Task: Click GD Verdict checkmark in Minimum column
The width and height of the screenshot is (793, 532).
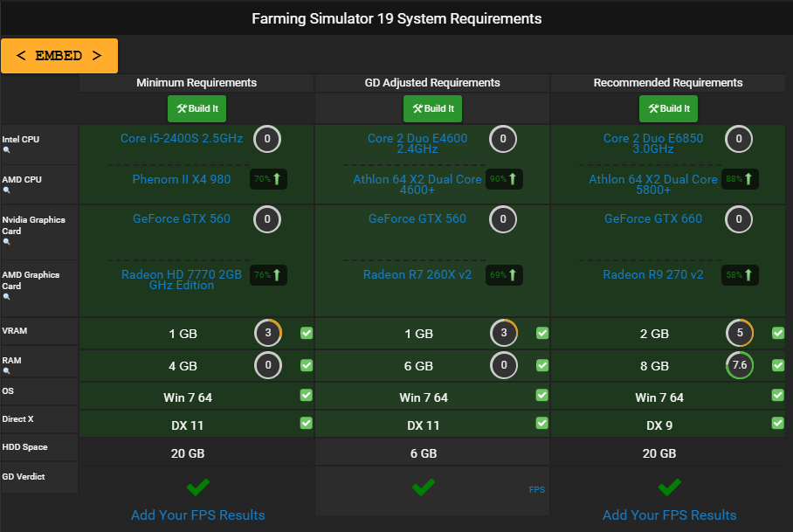Action: [x=197, y=487]
